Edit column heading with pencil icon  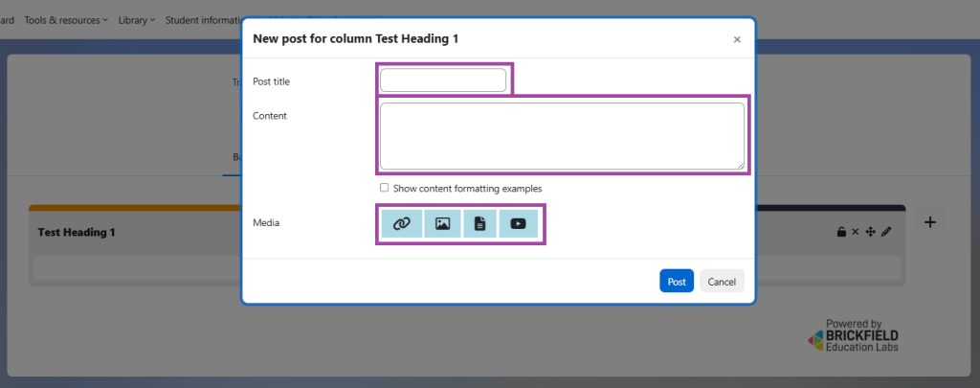click(x=886, y=232)
